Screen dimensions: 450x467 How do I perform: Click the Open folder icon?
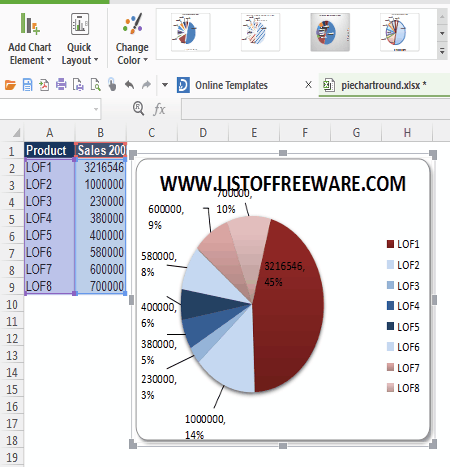click(x=10, y=85)
